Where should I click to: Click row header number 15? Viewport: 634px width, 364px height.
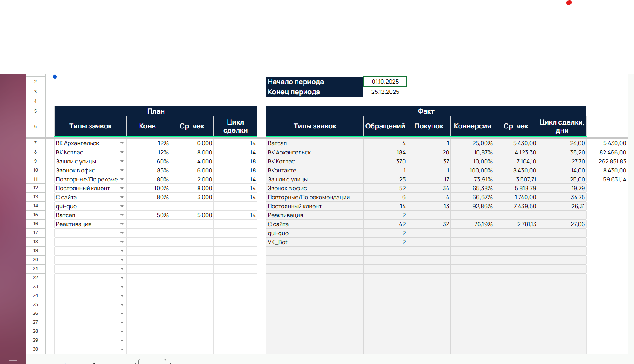pyautogui.click(x=35, y=215)
